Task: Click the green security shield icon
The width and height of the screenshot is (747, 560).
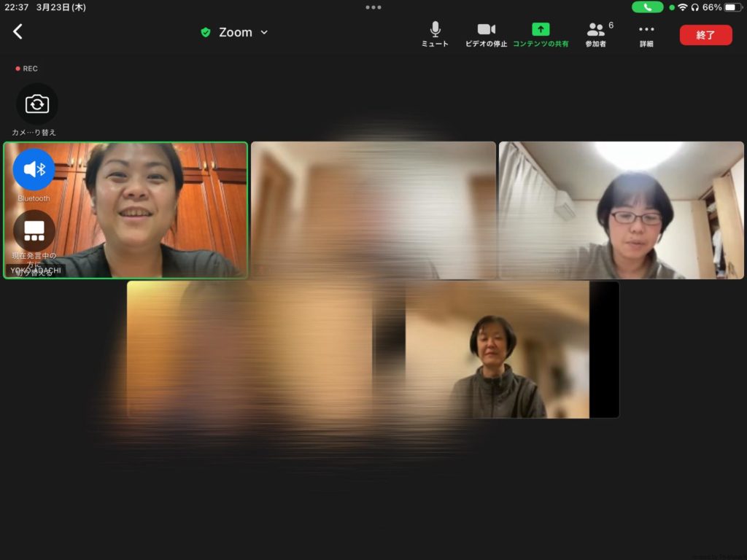Action: [x=206, y=33]
